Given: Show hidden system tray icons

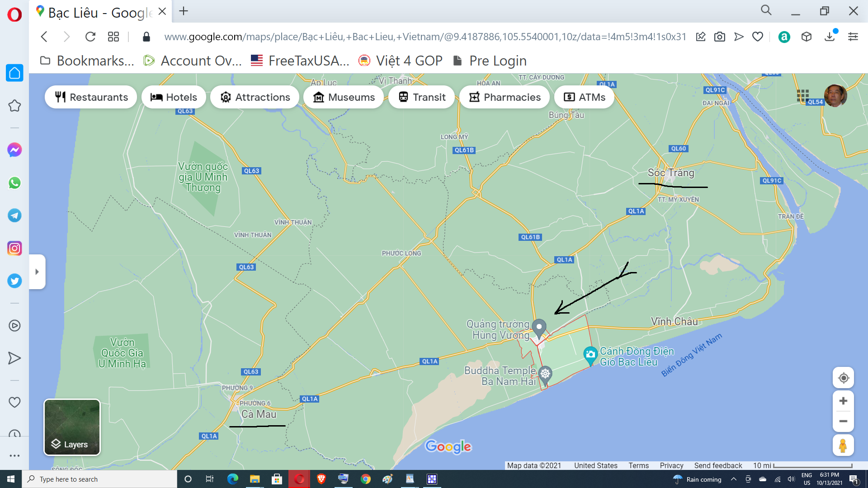Looking at the screenshot, I should tap(733, 479).
